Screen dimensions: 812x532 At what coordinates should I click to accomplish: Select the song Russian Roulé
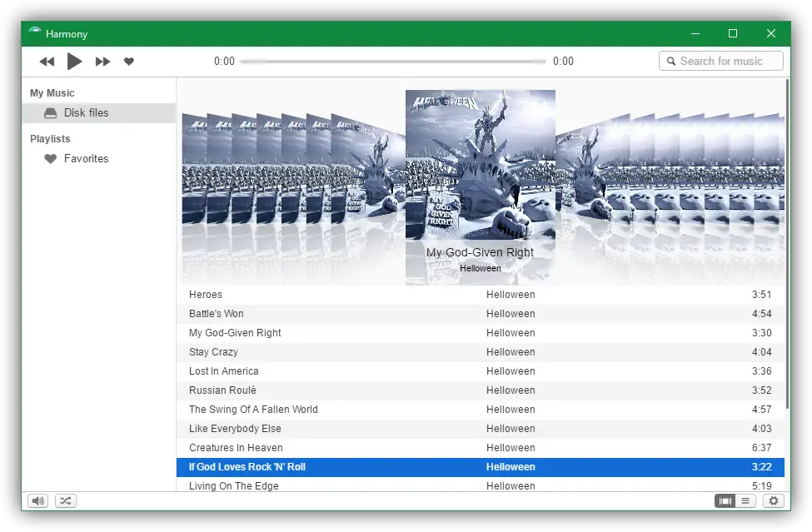click(480, 390)
